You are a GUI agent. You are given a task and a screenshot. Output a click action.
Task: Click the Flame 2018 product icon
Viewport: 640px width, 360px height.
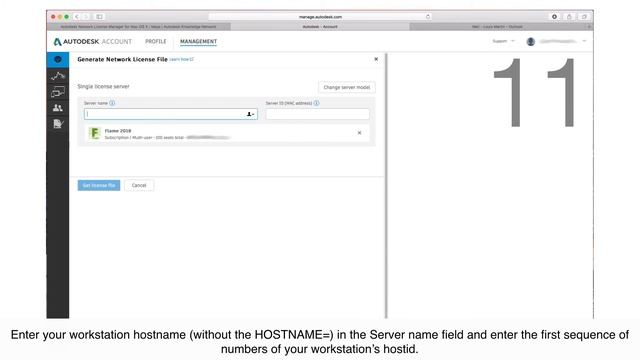point(94,133)
